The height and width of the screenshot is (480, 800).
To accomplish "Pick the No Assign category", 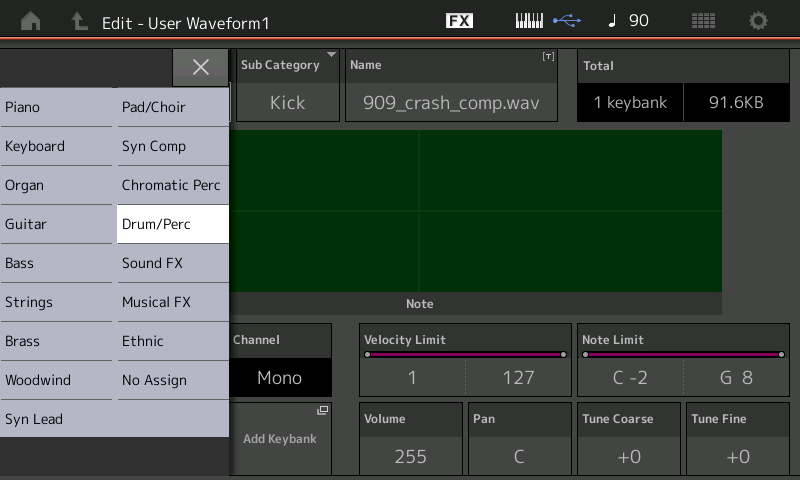I will (173, 380).
